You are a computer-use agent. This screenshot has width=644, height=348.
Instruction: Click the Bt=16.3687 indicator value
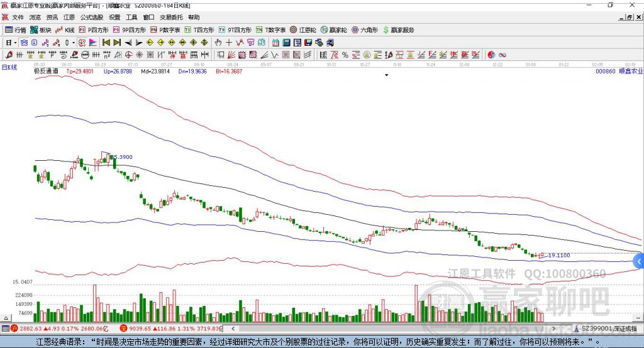(x=229, y=72)
